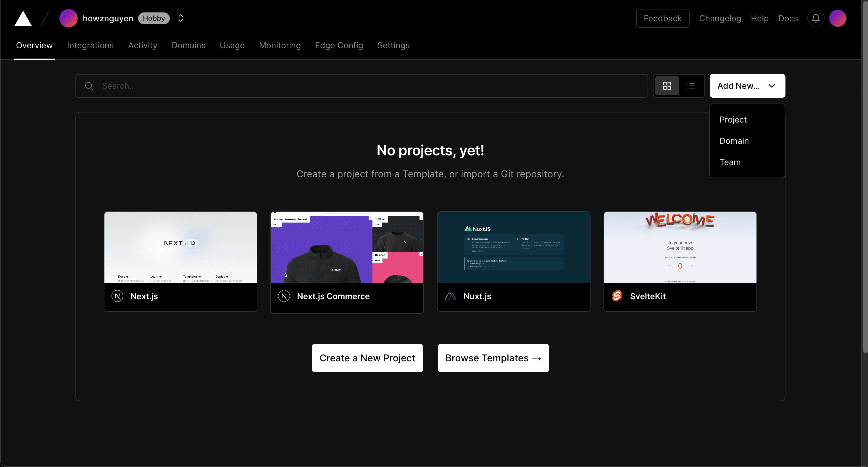Switch to the Monitoring tab

point(280,45)
